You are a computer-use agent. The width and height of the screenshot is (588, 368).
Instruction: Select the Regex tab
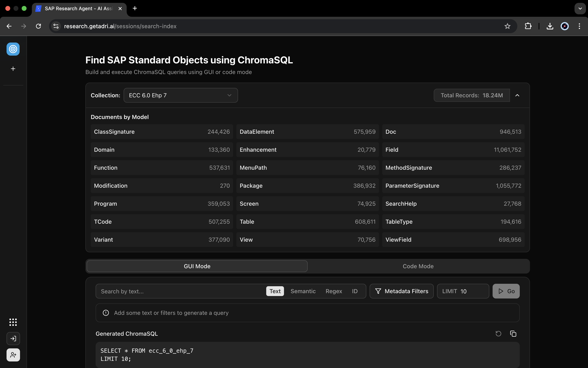coord(333,291)
